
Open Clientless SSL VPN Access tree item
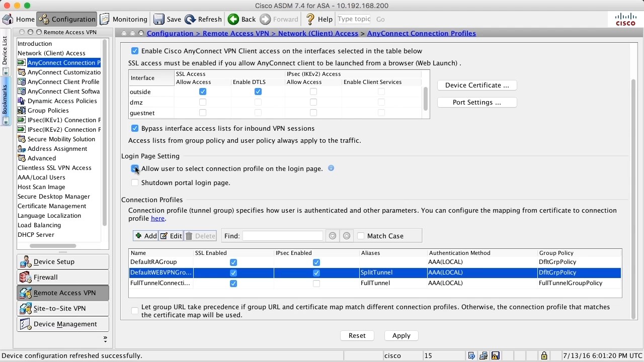click(x=54, y=168)
